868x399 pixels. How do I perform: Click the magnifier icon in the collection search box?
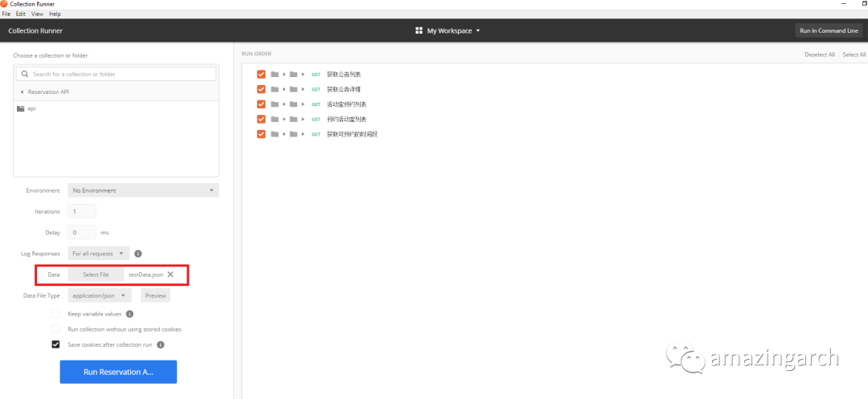25,74
